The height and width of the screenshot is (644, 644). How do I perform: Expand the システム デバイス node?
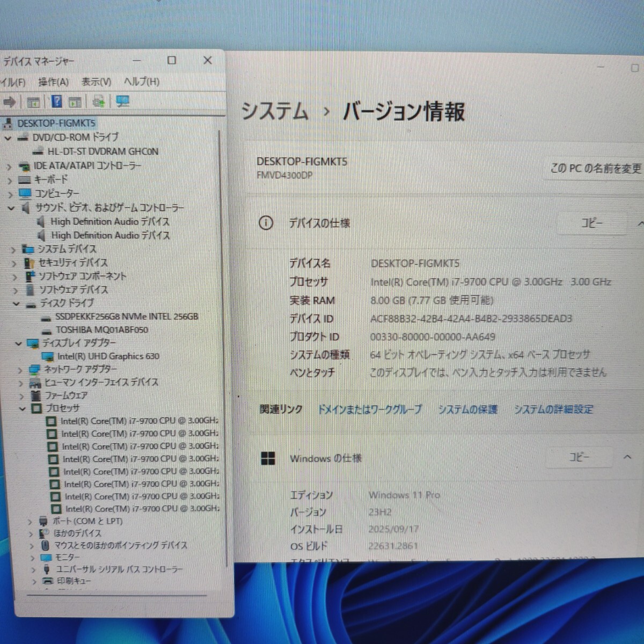[x=13, y=250]
